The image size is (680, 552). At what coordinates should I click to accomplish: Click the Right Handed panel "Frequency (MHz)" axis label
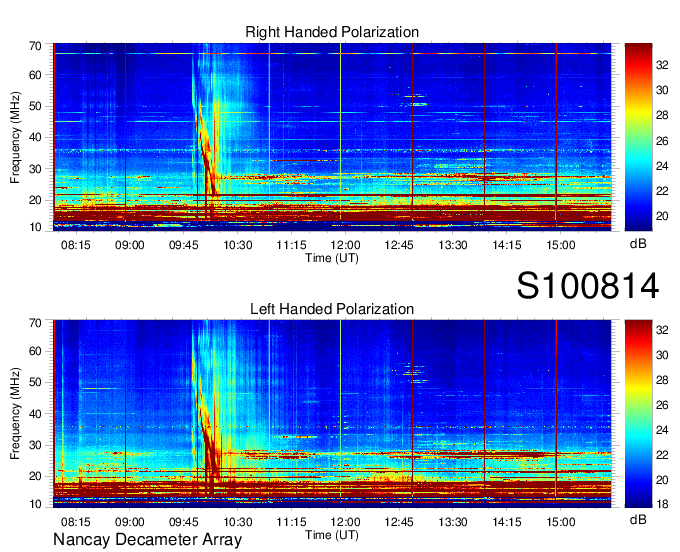15,137
